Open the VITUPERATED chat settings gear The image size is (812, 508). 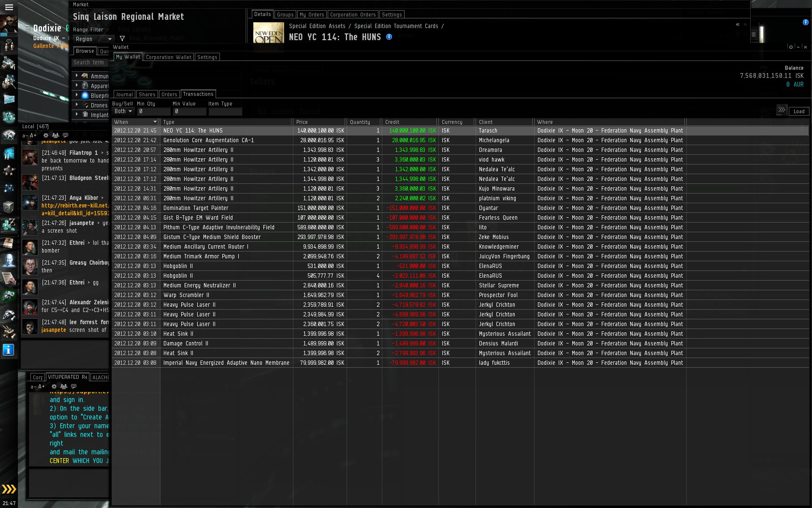point(54,387)
